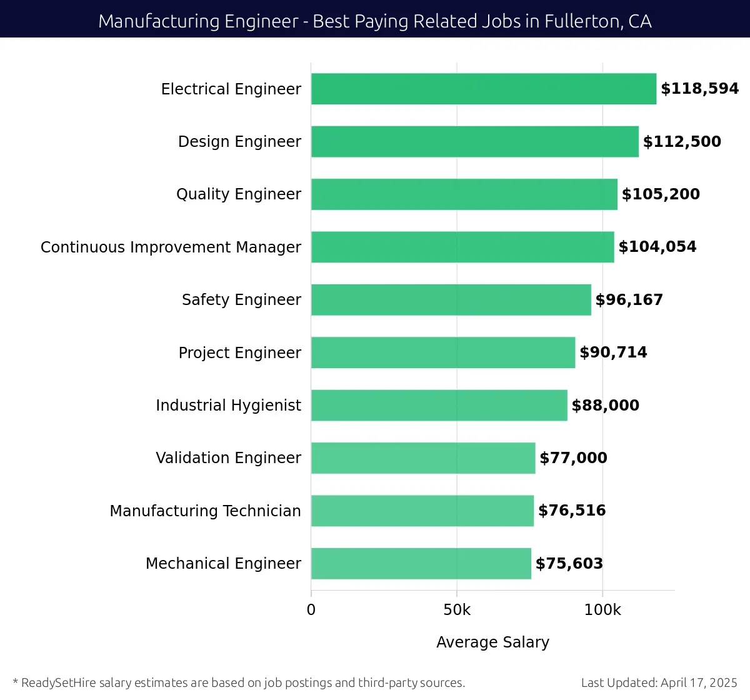
Task: Click the Quality Engineer salary bar
Action: 464,194
